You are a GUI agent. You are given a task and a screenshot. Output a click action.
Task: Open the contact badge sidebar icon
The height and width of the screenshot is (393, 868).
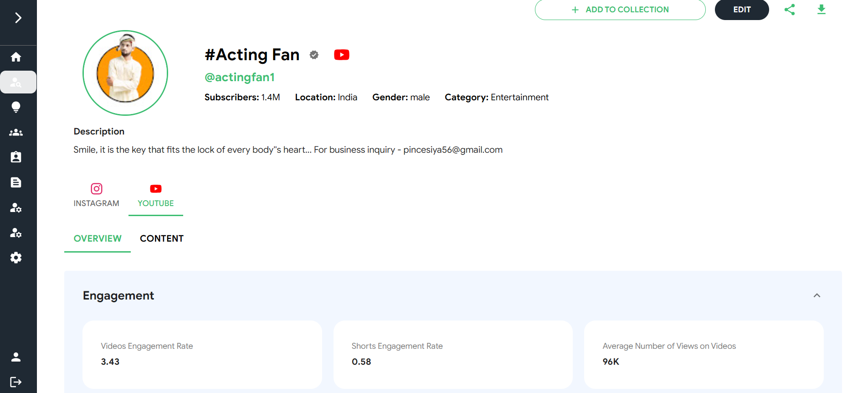(x=16, y=157)
